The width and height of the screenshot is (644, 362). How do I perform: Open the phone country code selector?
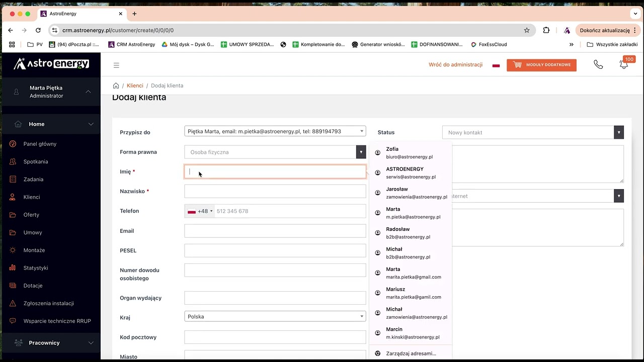point(200,211)
